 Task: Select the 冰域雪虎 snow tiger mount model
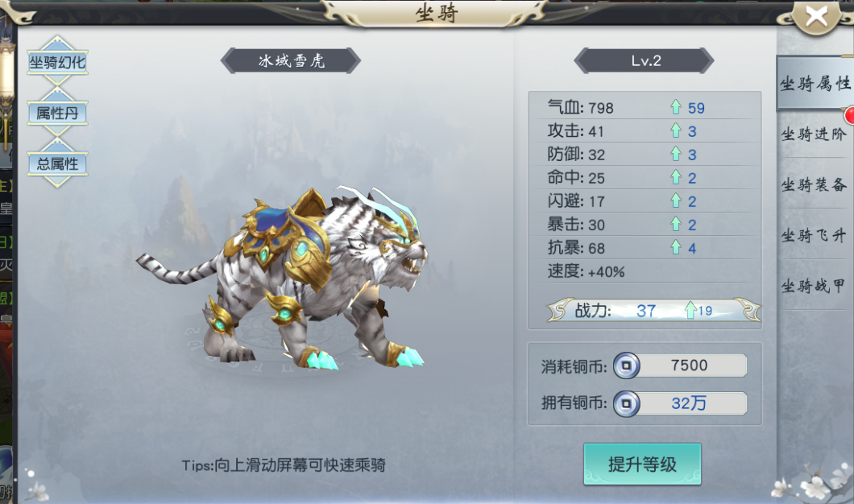click(x=282, y=278)
